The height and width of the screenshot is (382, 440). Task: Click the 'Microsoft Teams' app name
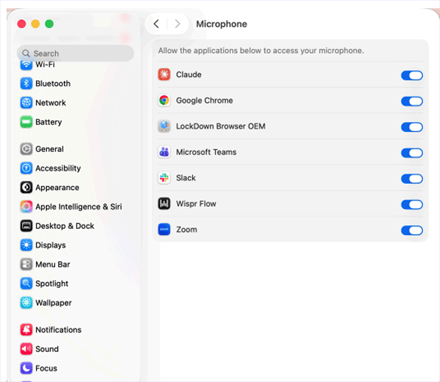coord(206,152)
